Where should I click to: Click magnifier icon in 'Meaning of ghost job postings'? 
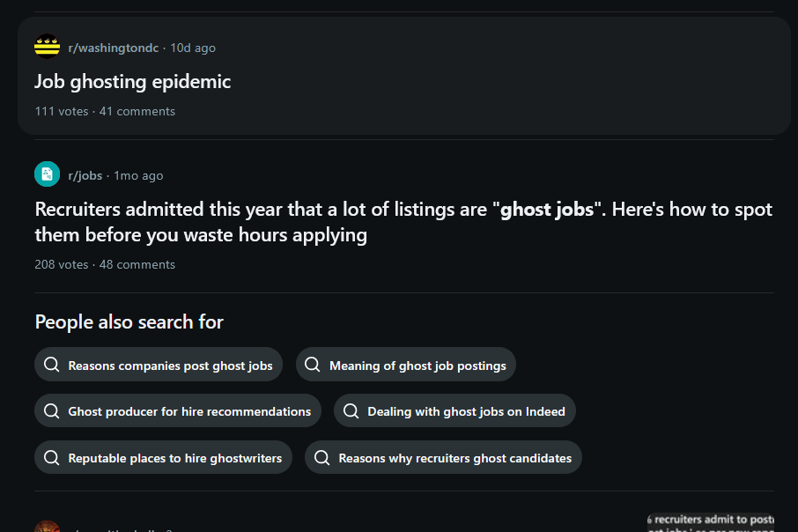(313, 365)
